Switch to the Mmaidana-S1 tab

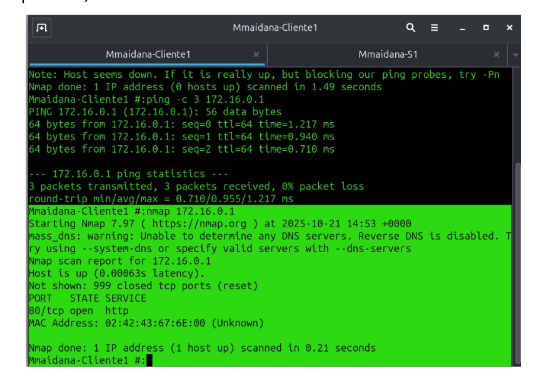[x=388, y=54]
